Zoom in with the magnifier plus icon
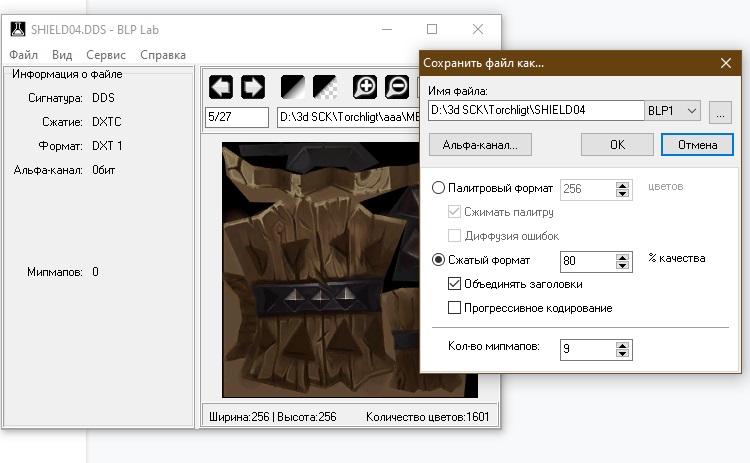Screen dimensions: 750x463 pos(366,87)
